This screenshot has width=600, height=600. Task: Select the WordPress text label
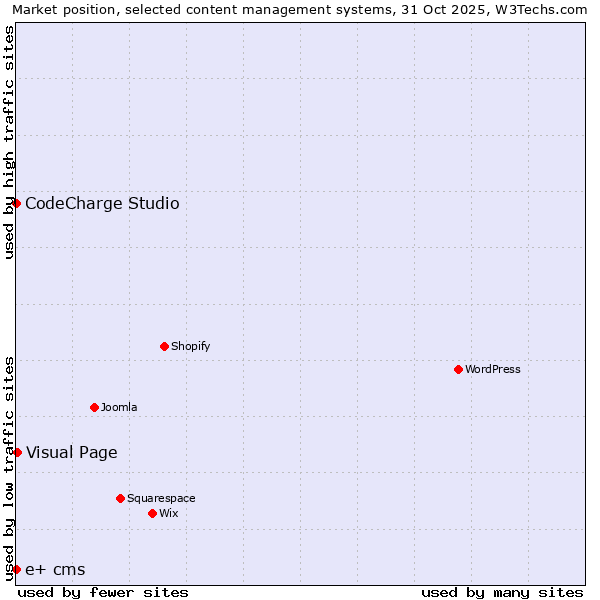(492, 369)
